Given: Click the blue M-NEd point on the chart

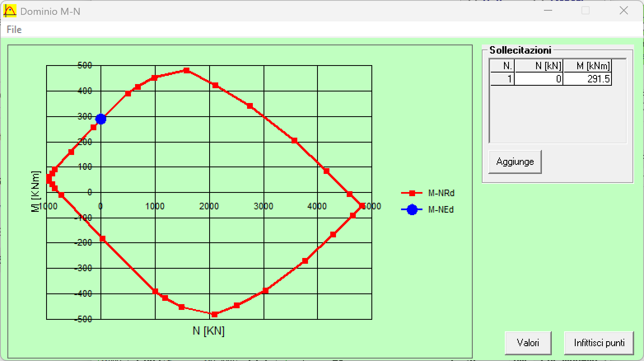Looking at the screenshot, I should click(101, 119).
